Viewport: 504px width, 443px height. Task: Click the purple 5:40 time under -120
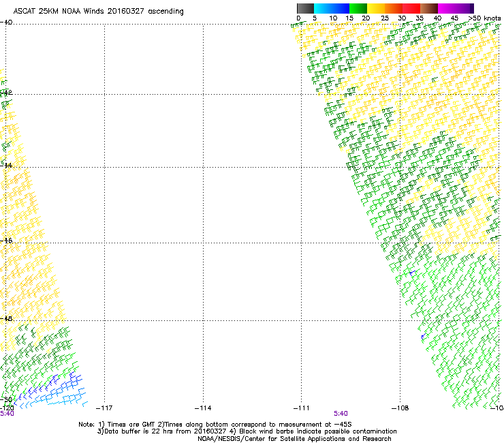click(x=7, y=414)
